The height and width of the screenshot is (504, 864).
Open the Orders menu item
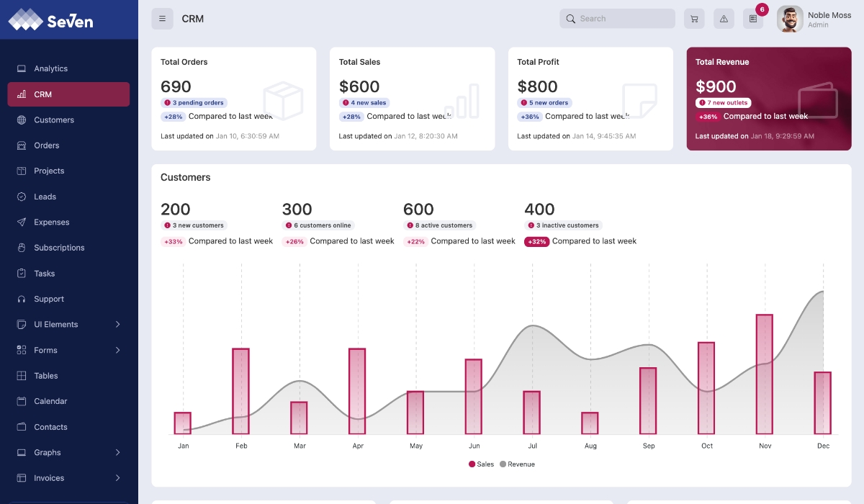[68, 145]
